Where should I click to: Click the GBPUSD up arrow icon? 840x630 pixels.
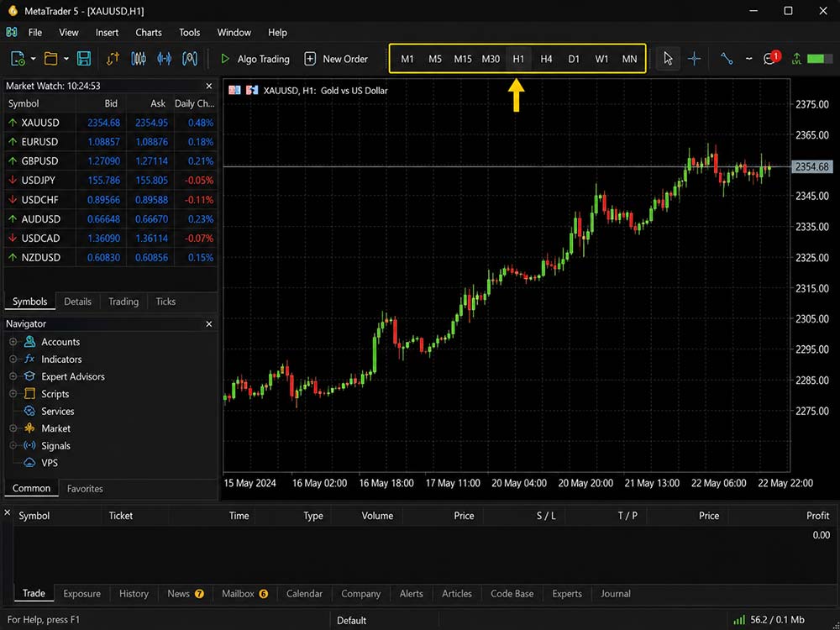point(13,161)
